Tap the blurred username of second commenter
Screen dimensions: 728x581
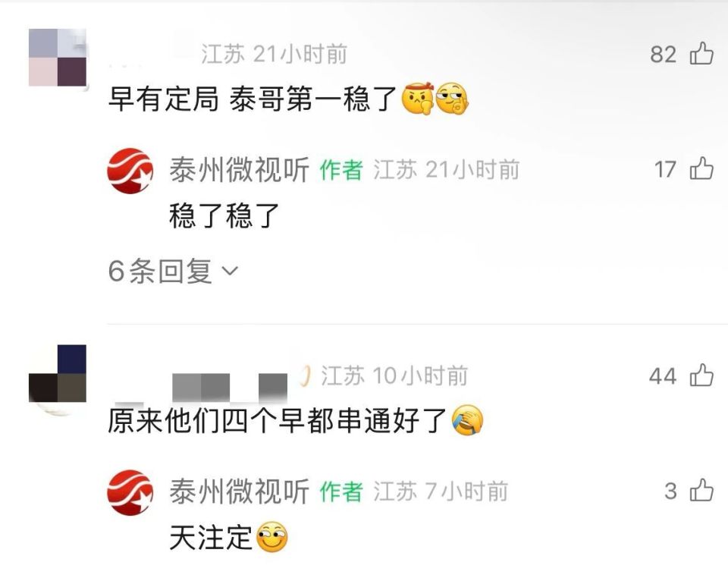coord(230,387)
